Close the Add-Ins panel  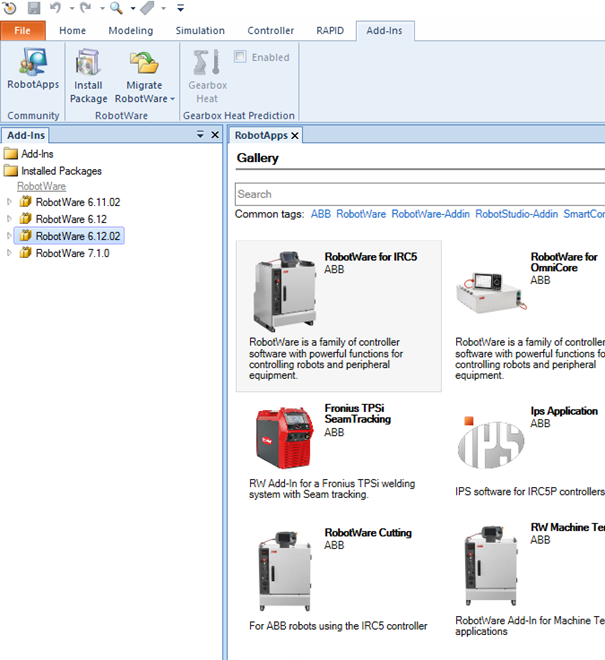coord(215,135)
